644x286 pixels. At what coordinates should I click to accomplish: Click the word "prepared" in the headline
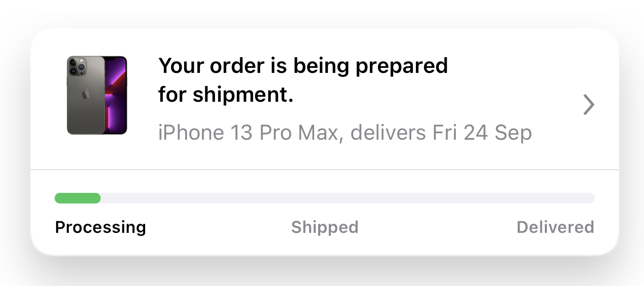[x=402, y=67]
